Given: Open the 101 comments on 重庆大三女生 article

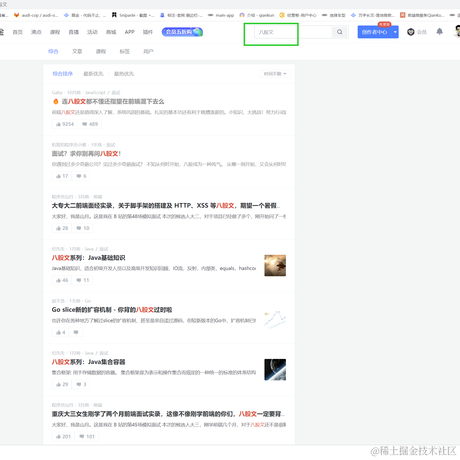Looking at the screenshot, I should (87, 436).
